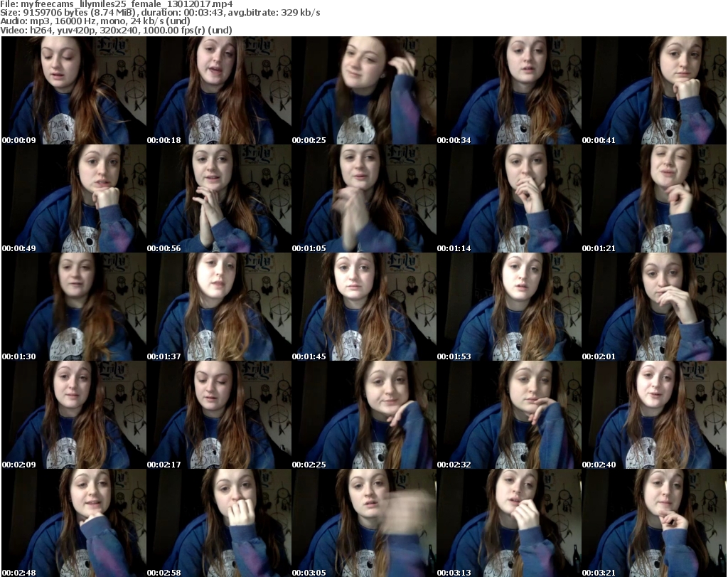
Task: Open the frame at timestamp 00:03:05
Action: coord(363,523)
